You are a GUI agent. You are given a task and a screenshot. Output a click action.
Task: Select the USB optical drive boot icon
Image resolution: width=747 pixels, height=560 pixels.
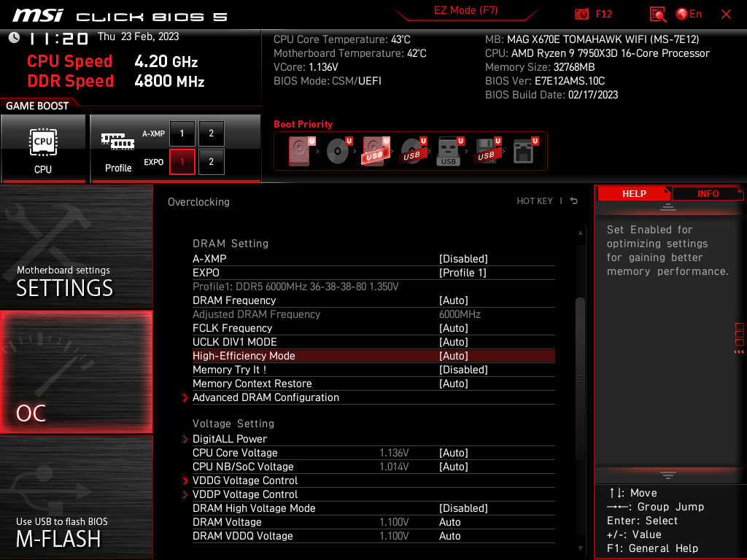tap(413, 151)
